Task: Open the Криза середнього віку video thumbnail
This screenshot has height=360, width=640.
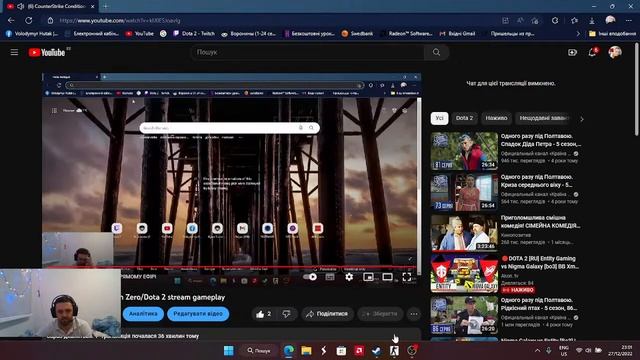Action: pos(464,192)
